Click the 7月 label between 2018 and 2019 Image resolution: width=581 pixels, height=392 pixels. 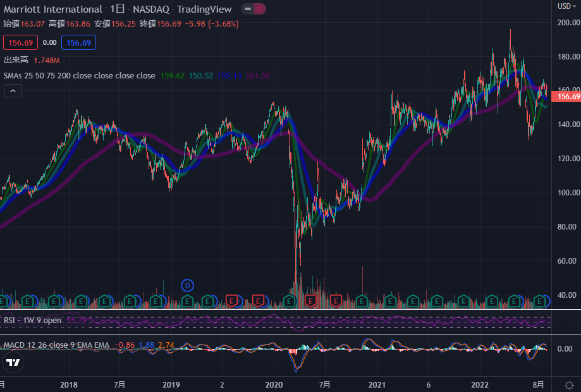[119, 385]
